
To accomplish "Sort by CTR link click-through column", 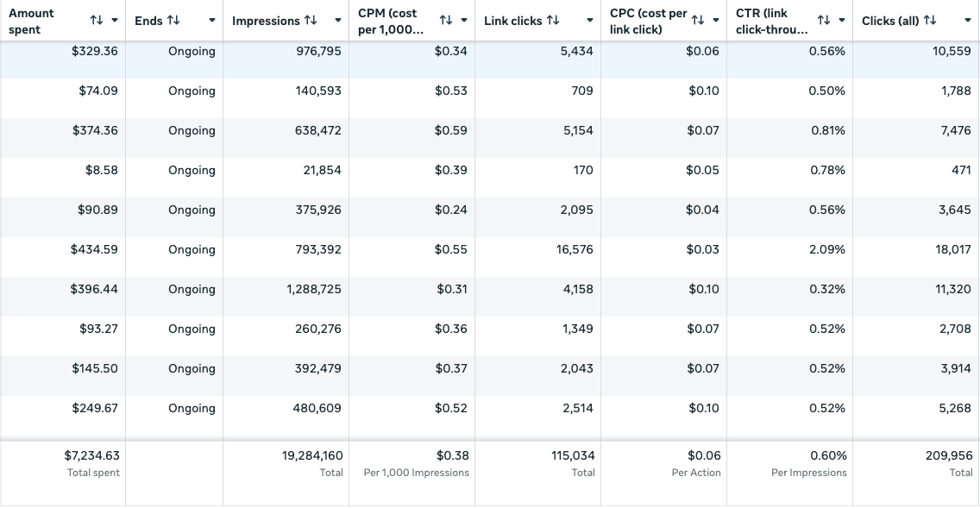I will pos(824,21).
